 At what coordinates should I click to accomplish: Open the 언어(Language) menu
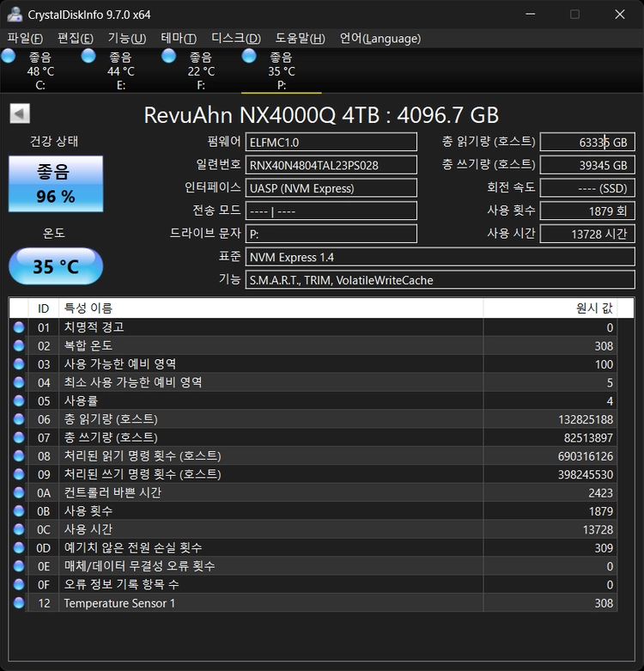pos(380,39)
